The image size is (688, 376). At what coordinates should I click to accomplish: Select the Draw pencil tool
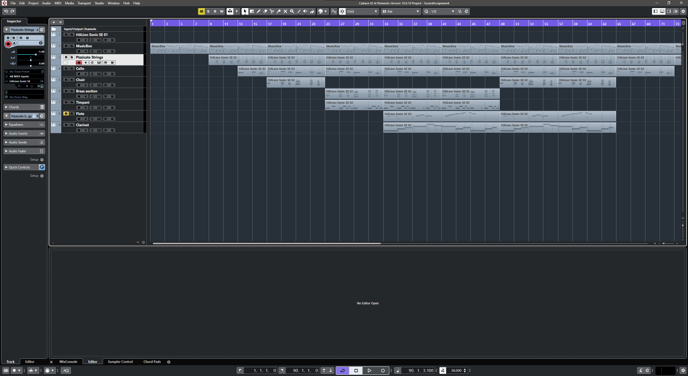258,11
